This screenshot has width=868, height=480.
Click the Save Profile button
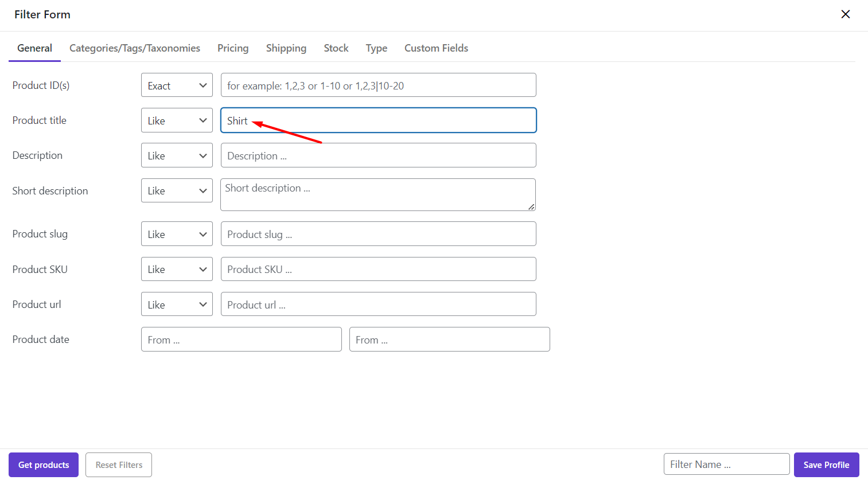[826, 465]
